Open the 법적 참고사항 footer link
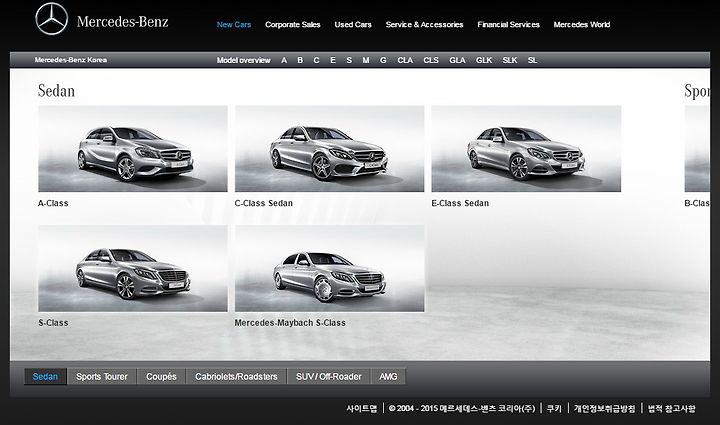 tap(671, 408)
